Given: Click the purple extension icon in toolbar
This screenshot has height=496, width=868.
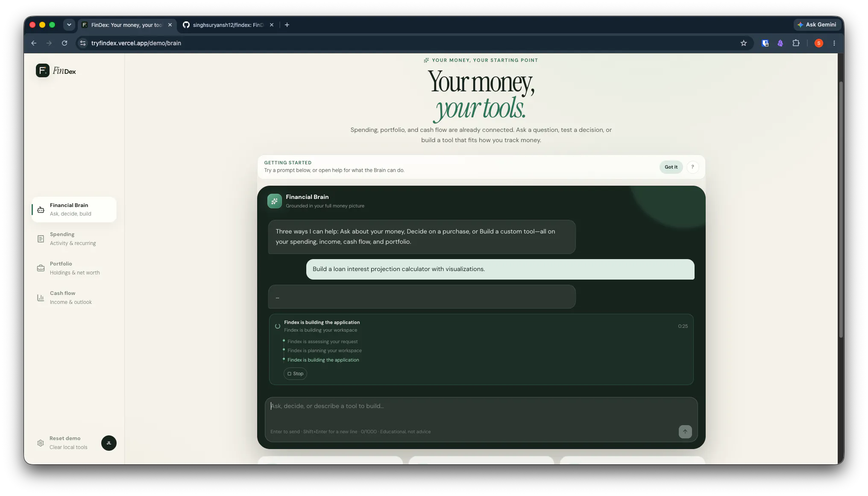Looking at the screenshot, I should tap(780, 43).
